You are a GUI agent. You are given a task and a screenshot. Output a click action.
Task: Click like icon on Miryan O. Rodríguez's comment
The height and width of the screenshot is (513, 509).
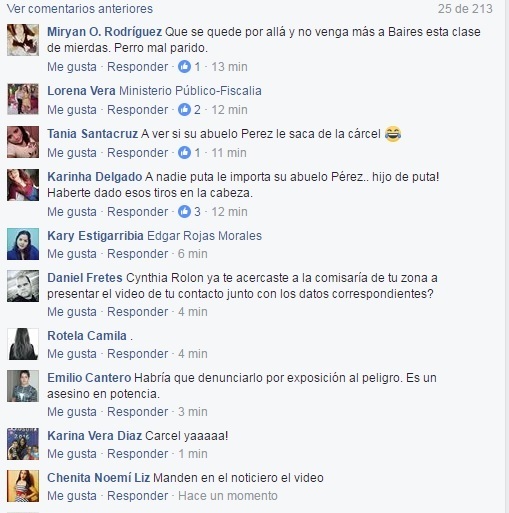184,67
